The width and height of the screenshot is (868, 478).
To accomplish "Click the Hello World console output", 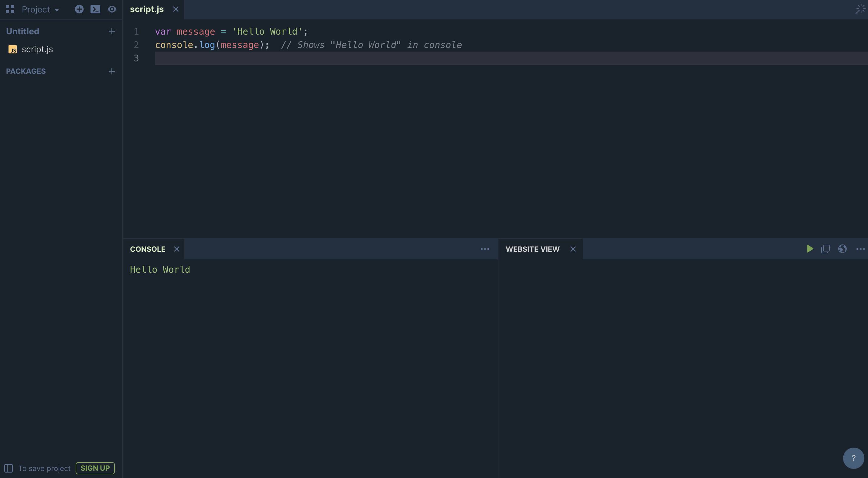I will [160, 270].
